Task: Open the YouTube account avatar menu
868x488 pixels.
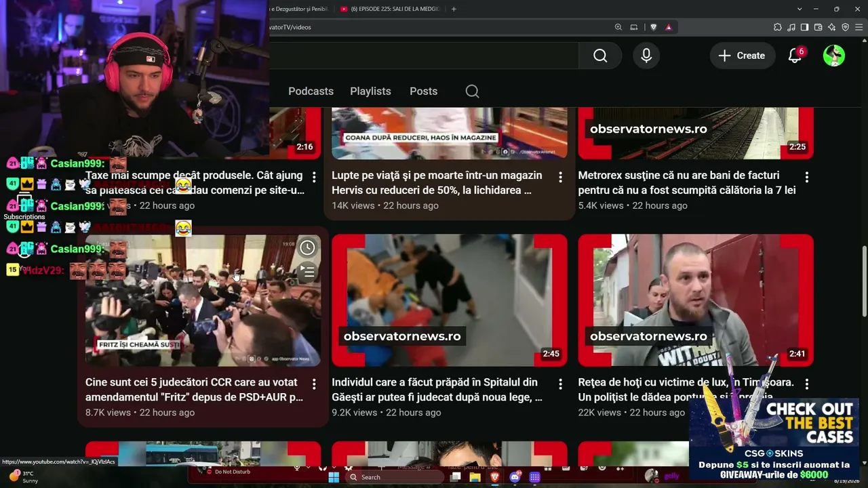Action: point(834,56)
